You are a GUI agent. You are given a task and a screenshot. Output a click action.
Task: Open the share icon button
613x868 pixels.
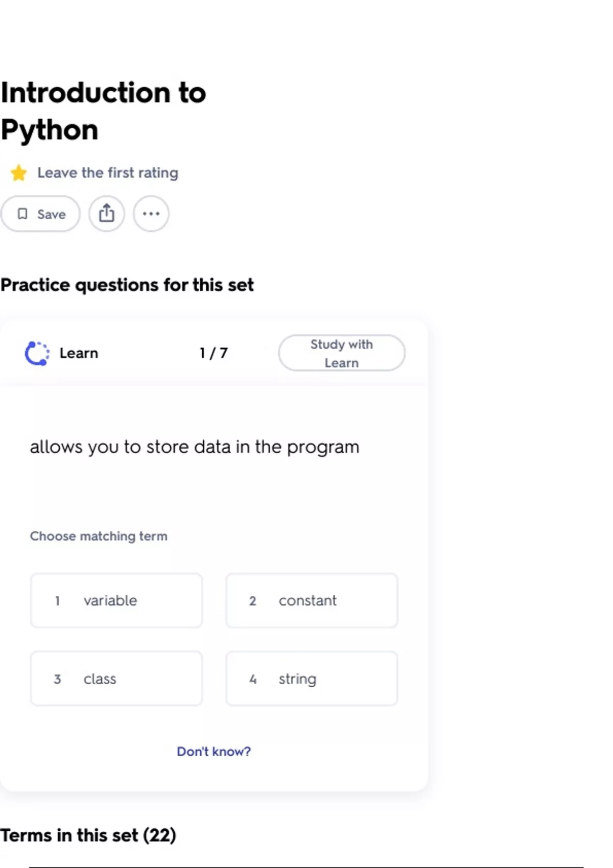pyautogui.click(x=106, y=213)
